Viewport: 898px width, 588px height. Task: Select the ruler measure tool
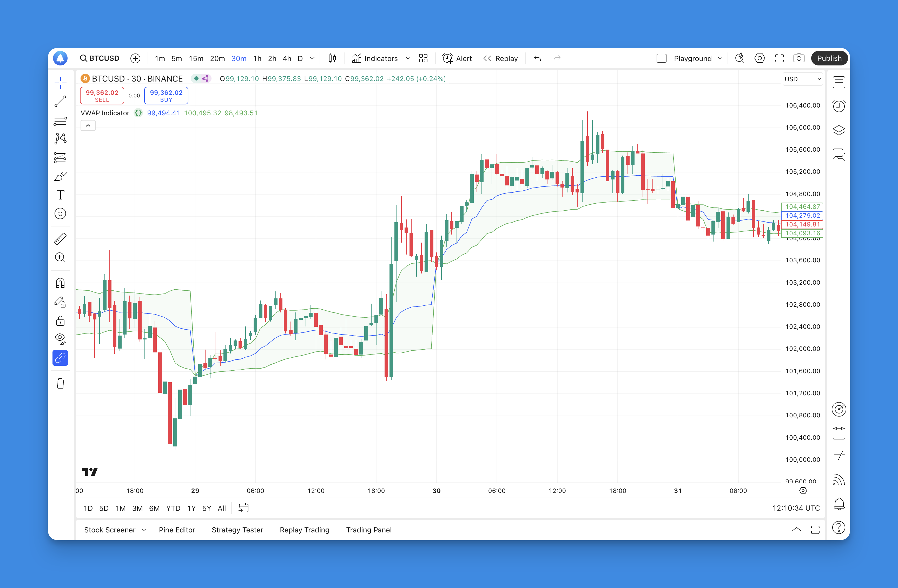coord(60,239)
